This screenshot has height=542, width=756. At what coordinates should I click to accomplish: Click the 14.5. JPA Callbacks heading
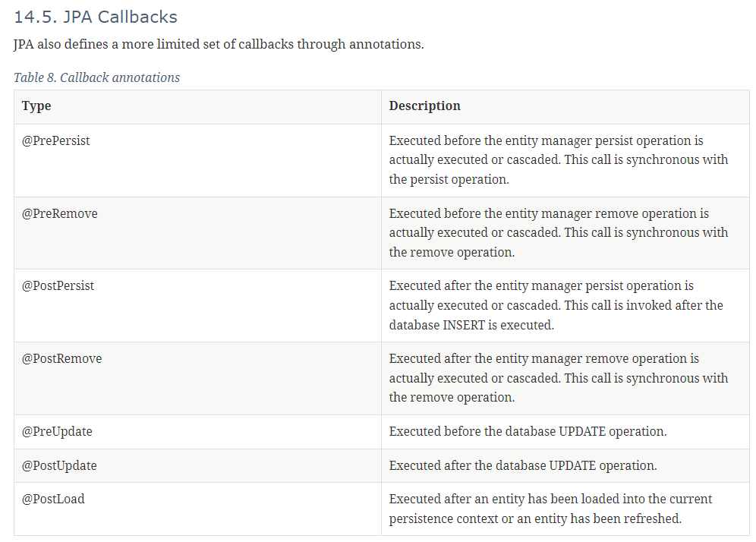click(96, 17)
